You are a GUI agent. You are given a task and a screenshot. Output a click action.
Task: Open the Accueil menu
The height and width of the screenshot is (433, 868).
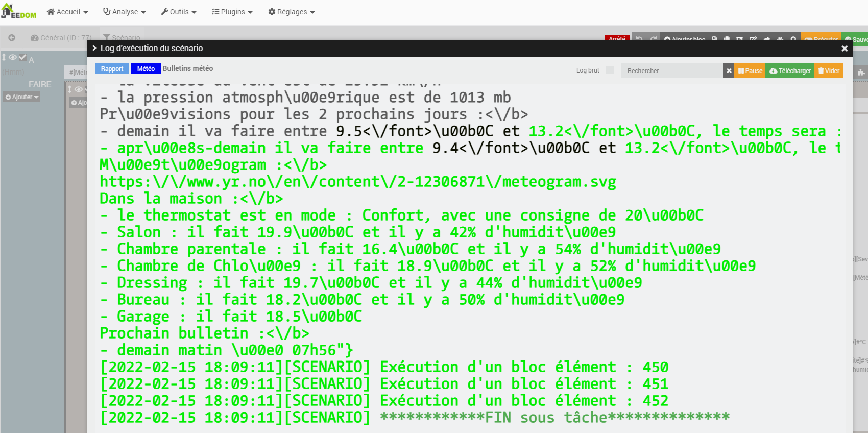67,12
